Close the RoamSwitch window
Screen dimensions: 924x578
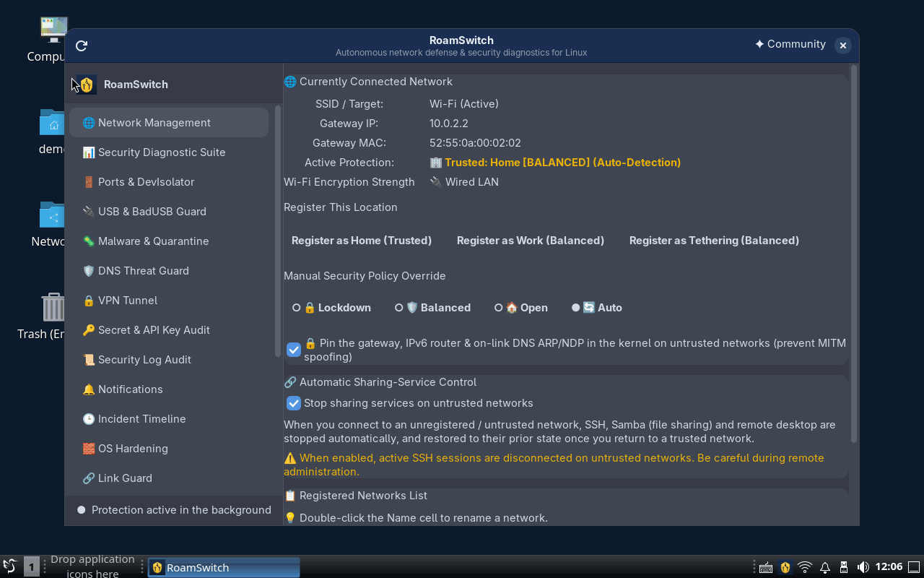tap(842, 46)
